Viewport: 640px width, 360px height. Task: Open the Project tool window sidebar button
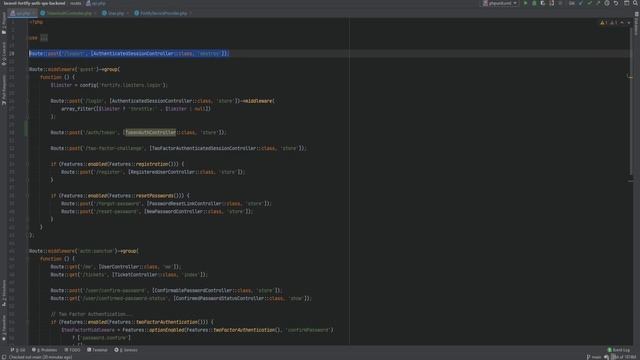4,24
